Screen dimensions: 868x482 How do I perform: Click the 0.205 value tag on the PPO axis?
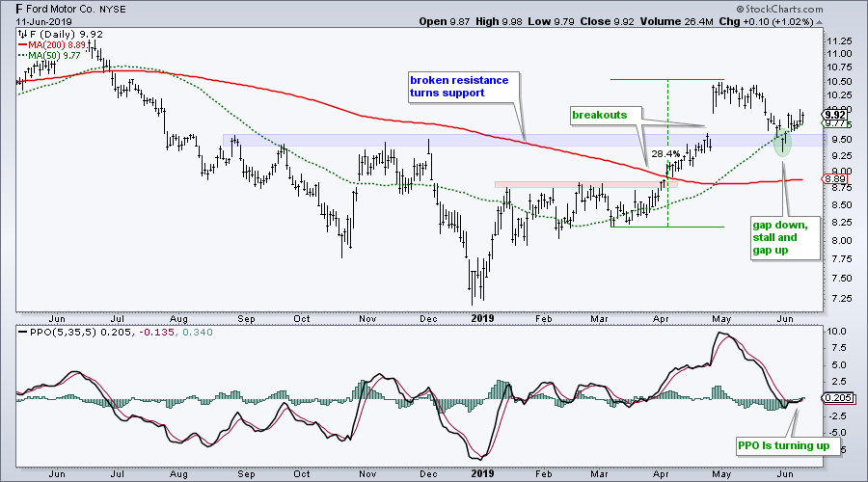(837, 398)
